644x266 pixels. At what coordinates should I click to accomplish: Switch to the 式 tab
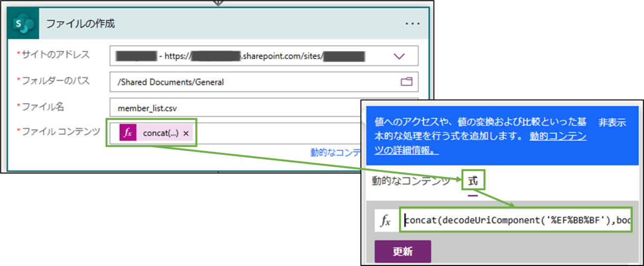click(472, 181)
